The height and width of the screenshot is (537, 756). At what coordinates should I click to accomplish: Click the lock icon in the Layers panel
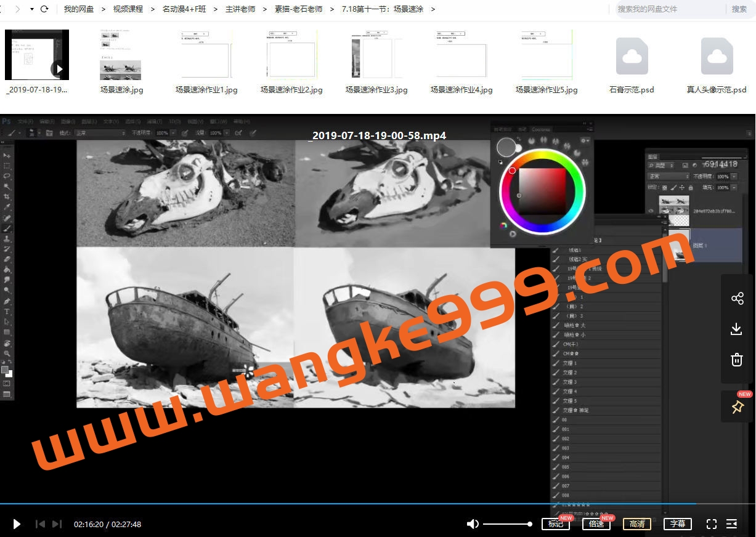[x=691, y=187]
